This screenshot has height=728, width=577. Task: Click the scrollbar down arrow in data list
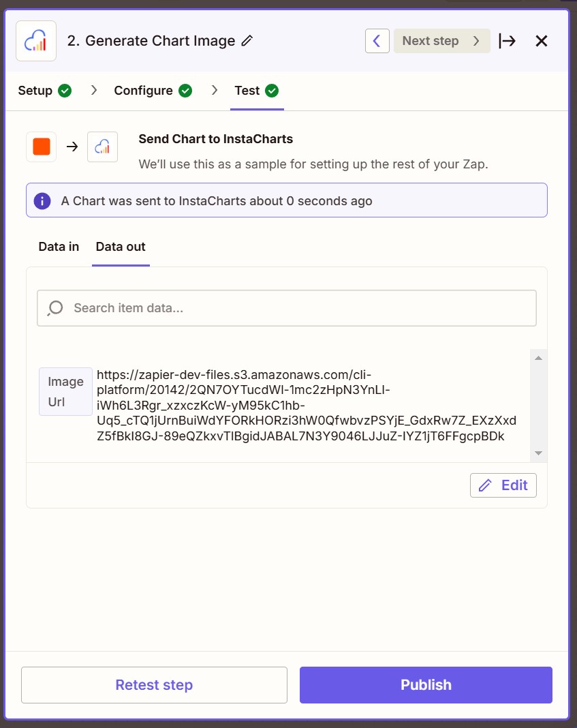[x=538, y=453]
